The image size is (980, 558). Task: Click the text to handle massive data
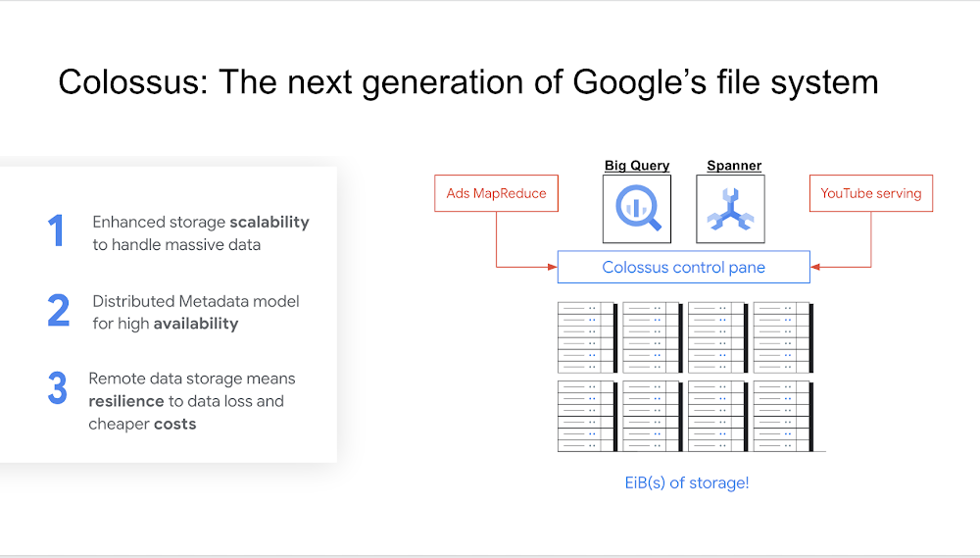point(176,244)
